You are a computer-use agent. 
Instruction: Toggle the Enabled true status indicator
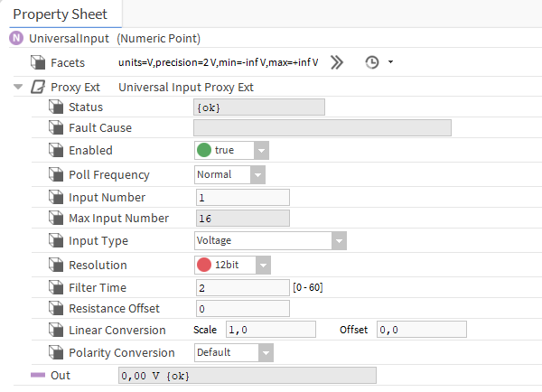(204, 151)
